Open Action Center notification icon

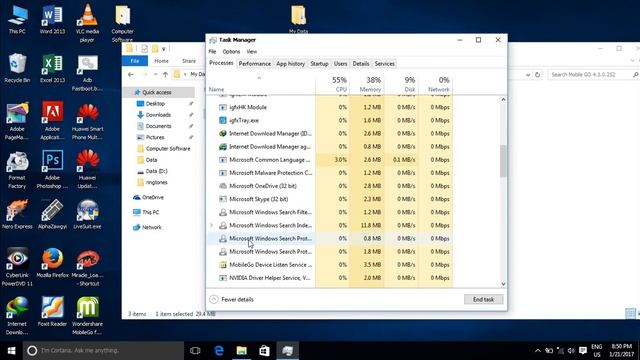pos(583,351)
